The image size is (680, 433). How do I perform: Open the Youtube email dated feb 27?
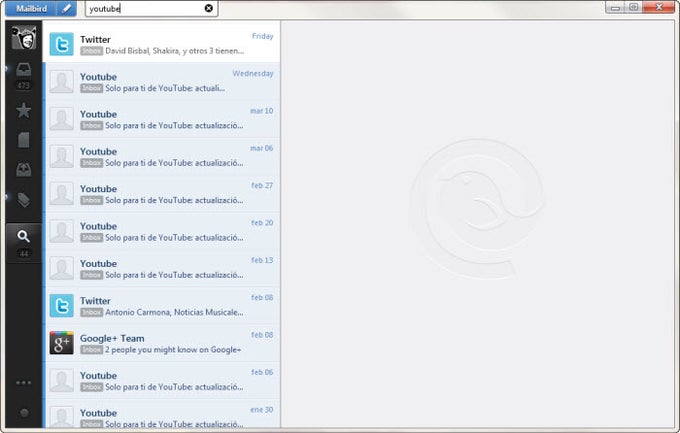click(162, 193)
